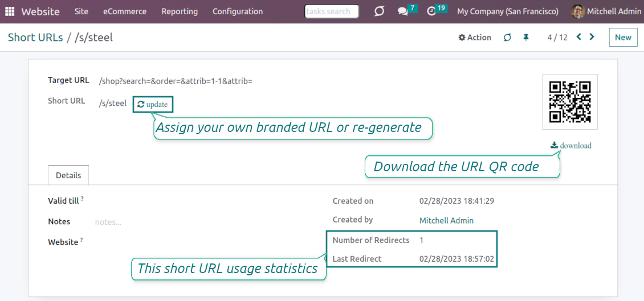644x301 pixels.
Task: Click the refresh icon beside Action
Action: (x=508, y=38)
